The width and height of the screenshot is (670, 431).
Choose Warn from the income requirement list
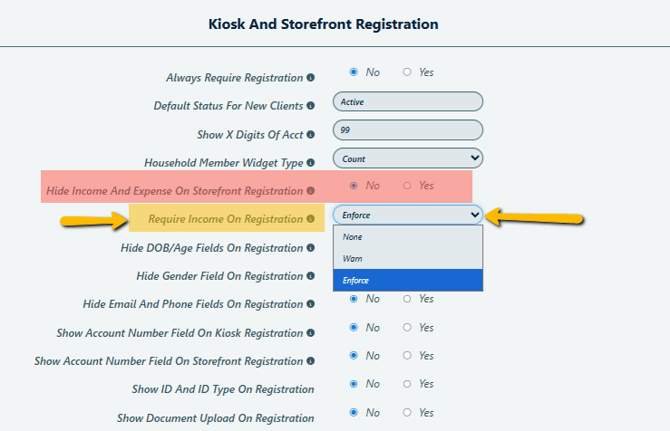pyautogui.click(x=408, y=258)
